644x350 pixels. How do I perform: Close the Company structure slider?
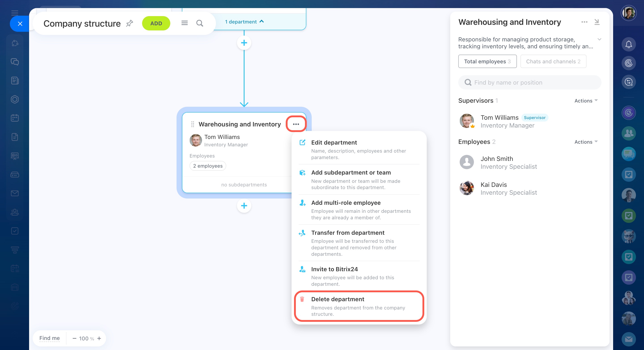tap(20, 24)
